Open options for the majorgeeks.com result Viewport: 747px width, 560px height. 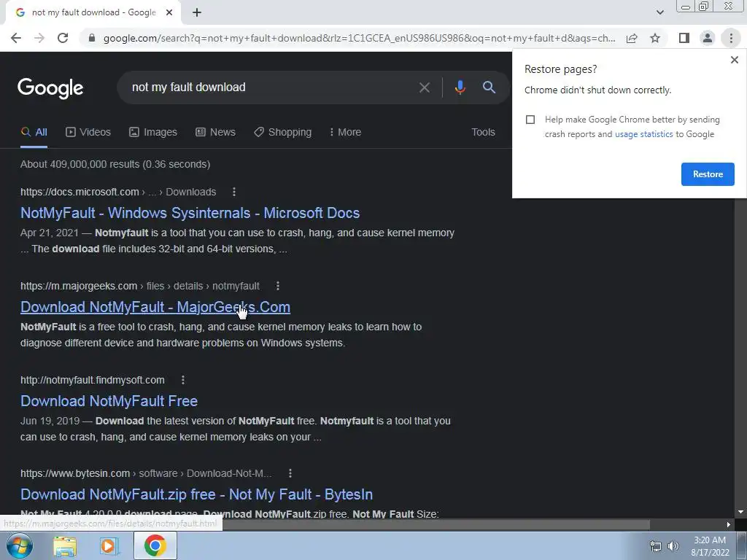[278, 286]
